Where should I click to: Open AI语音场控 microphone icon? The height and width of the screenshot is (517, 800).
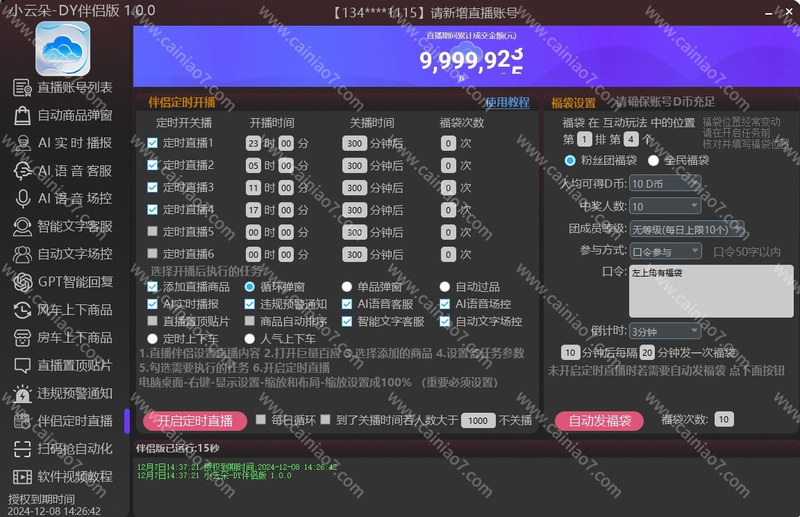(x=22, y=199)
